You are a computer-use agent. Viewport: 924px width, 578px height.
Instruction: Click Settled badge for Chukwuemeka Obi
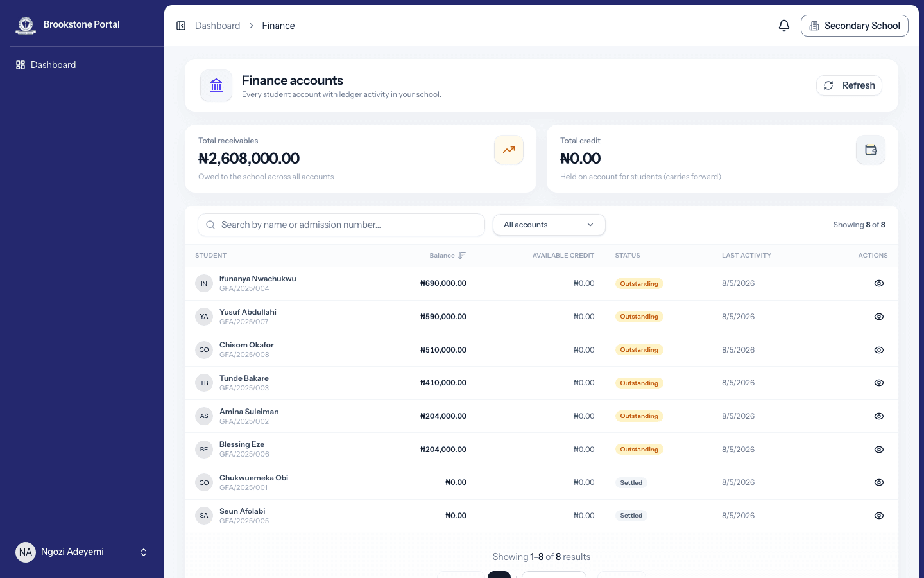[x=631, y=482]
